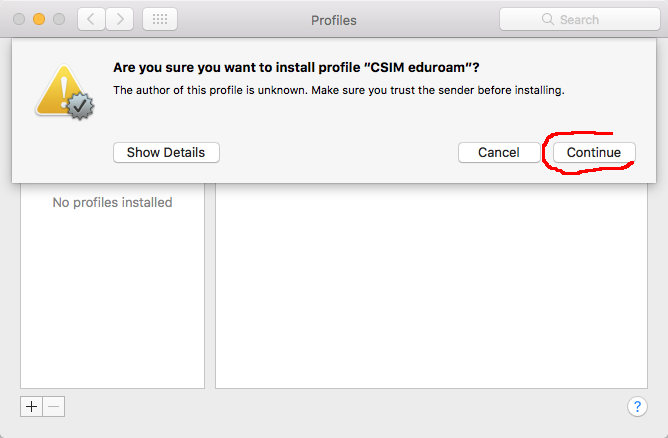
Task: Minimize the window with the yellow button
Action: [39, 19]
